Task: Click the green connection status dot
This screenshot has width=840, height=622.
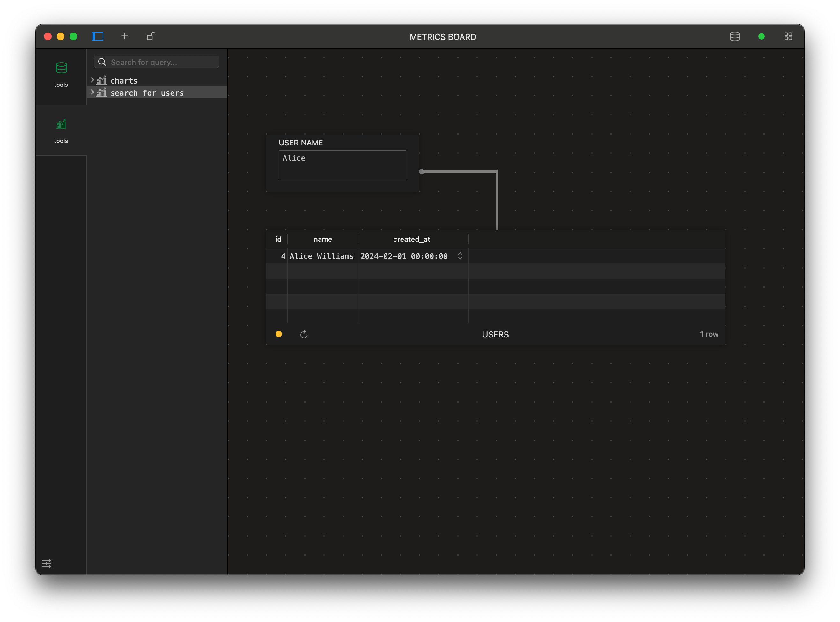Action: pos(761,36)
